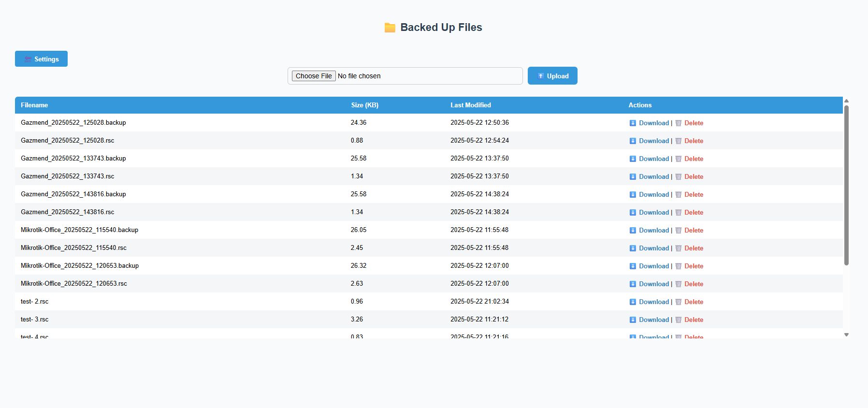Click download icon for Gazmend_20250522_133743.rsc
Viewport: 868px width, 408px height.
[x=633, y=177]
